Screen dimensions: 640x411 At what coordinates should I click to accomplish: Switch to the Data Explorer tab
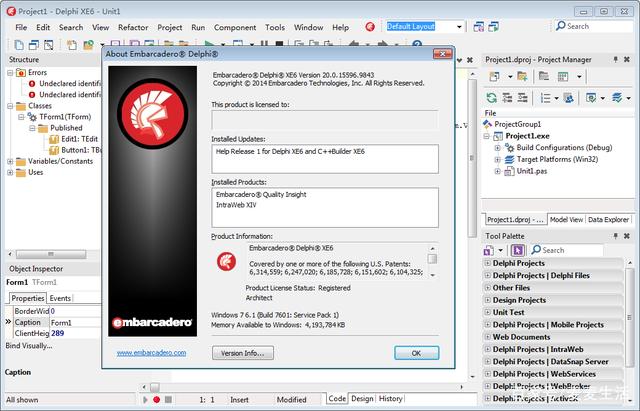(608, 220)
